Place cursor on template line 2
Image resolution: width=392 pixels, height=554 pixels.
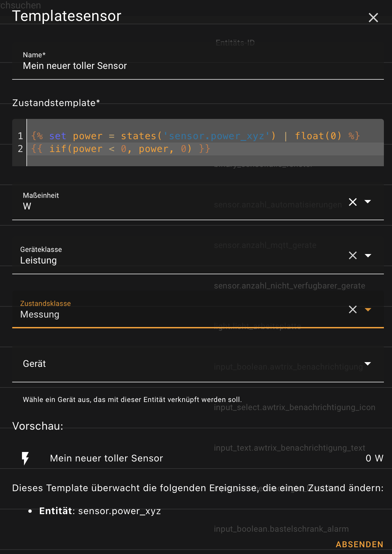tap(205, 149)
